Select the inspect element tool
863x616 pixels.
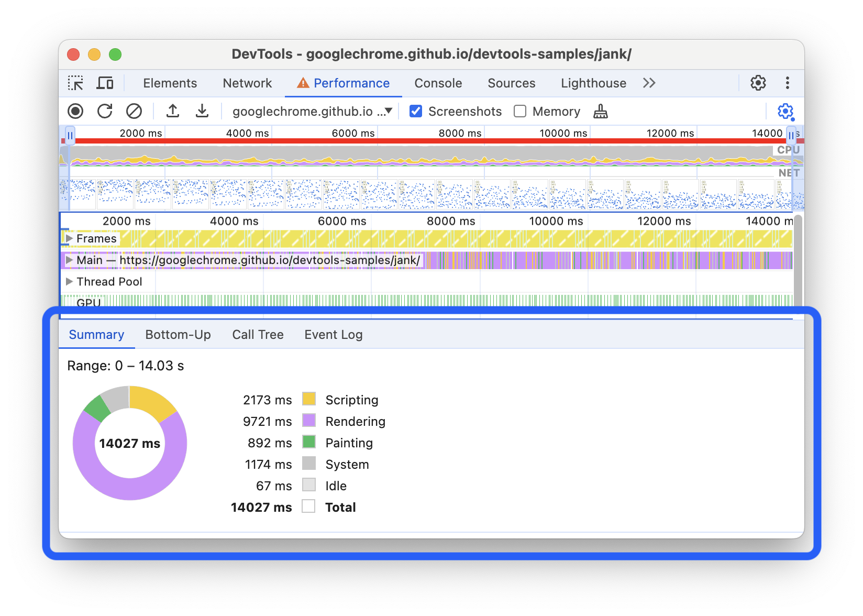pos(76,83)
